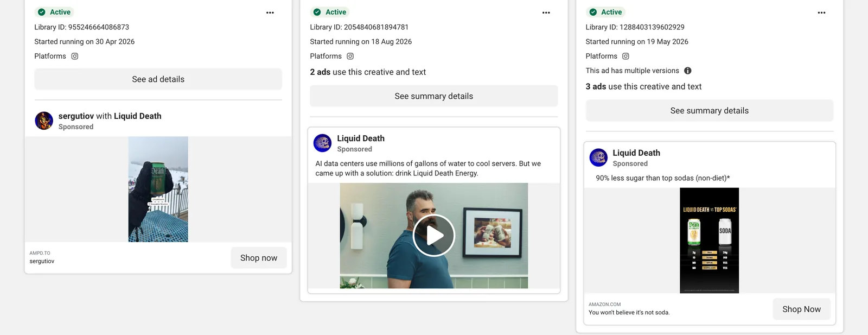
Task: Click '3 ads use this creative and text'
Action: tap(643, 87)
